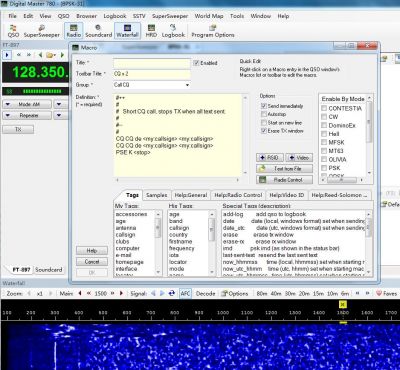
Task: Click the Main red right arrow
Action: (x=121, y=293)
